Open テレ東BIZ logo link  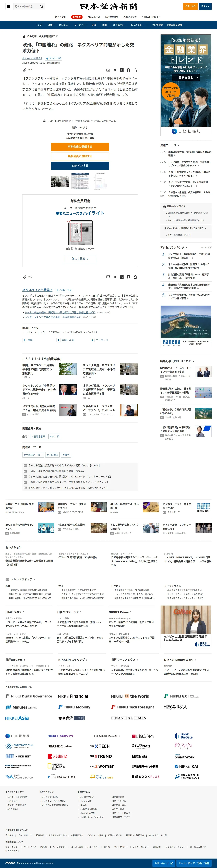[x=57, y=756]
